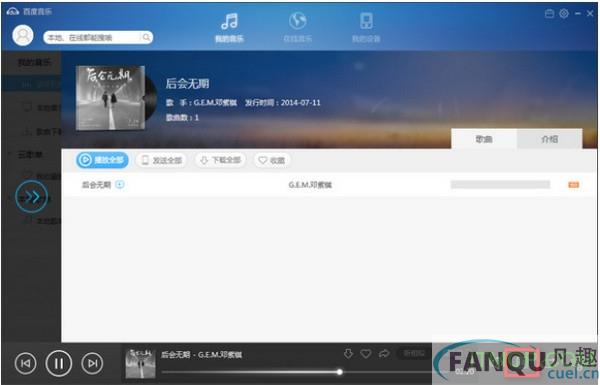This screenshot has height=385, width=600.
Task: Click the 收藏 favorite album button
Action: tap(272, 160)
